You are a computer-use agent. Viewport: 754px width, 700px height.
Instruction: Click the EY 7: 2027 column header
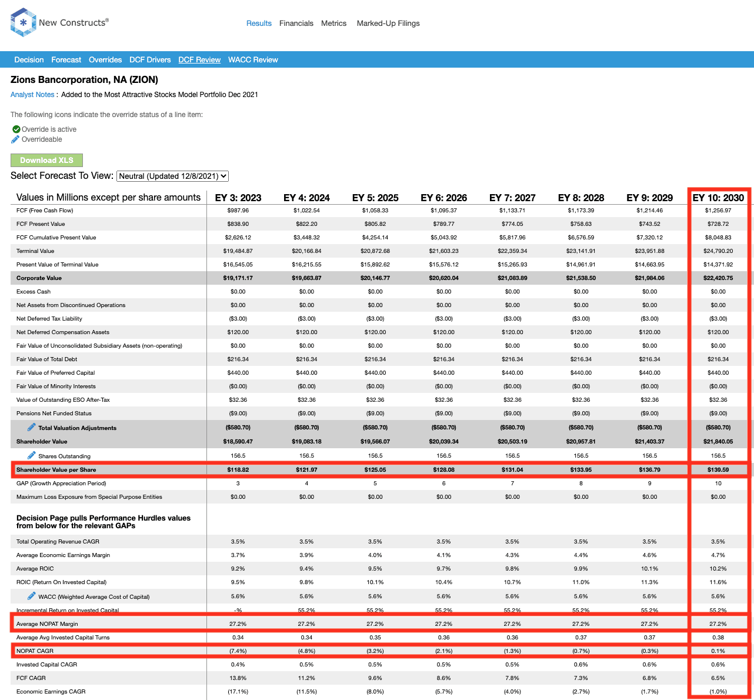(x=512, y=198)
